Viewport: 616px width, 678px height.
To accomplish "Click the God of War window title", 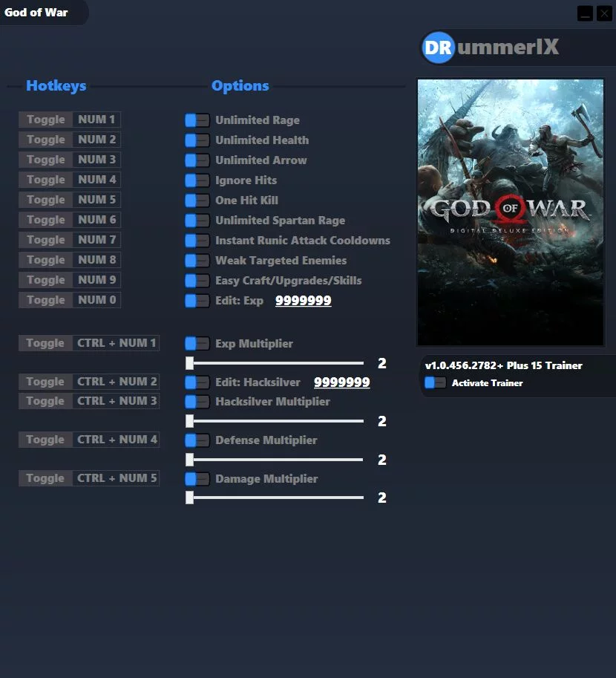I will tap(36, 13).
